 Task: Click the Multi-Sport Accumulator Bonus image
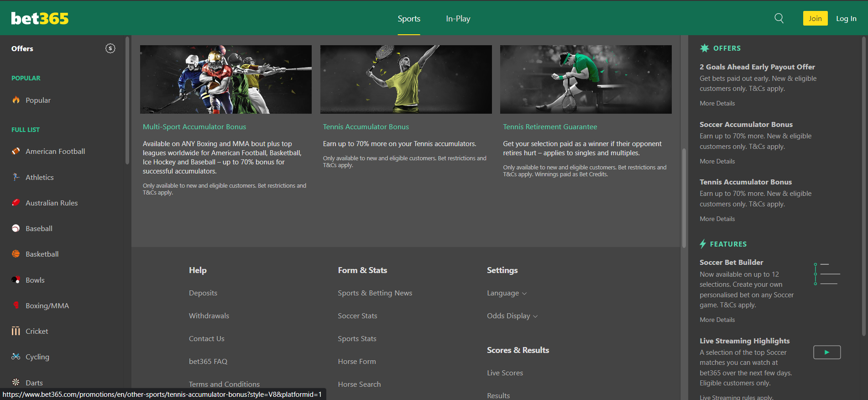tap(226, 79)
